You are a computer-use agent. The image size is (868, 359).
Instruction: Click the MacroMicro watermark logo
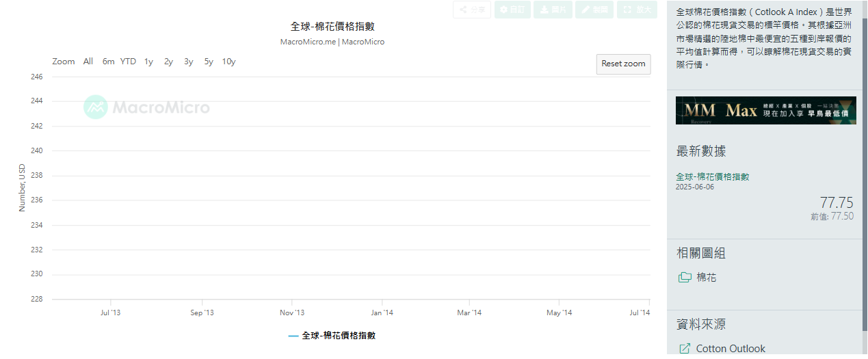146,107
